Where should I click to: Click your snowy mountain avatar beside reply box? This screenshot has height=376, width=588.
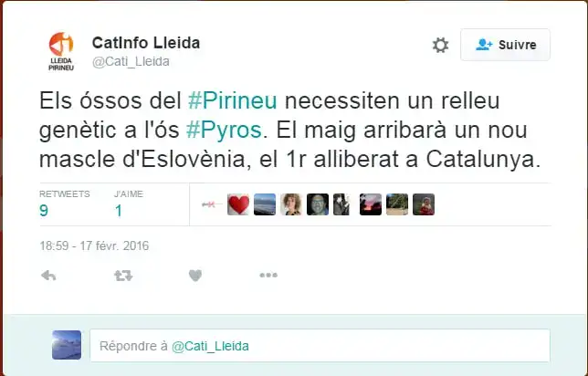click(67, 345)
